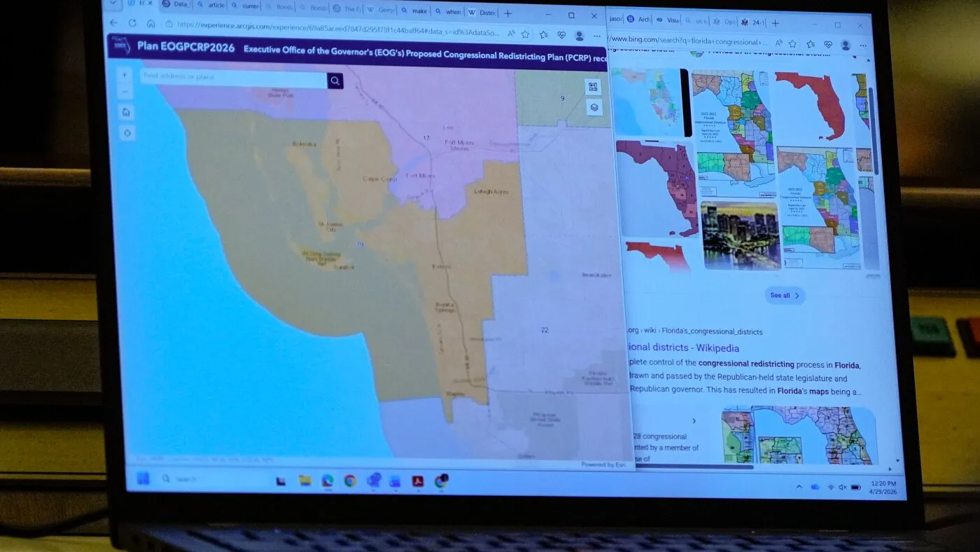Go back in the ArcGIS browser window

(x=114, y=23)
